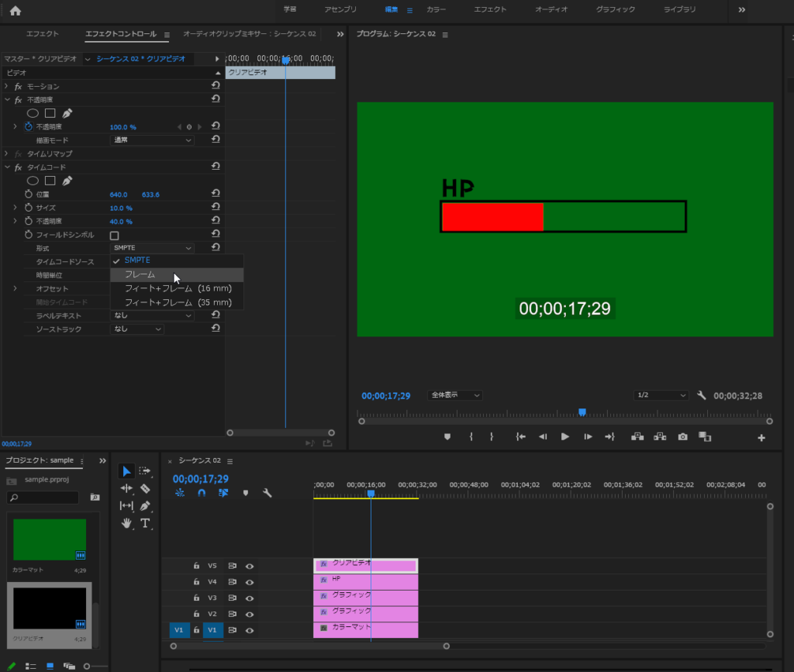The height and width of the screenshot is (672, 794).
Task: Click the Export Frame camera icon
Action: (682, 437)
